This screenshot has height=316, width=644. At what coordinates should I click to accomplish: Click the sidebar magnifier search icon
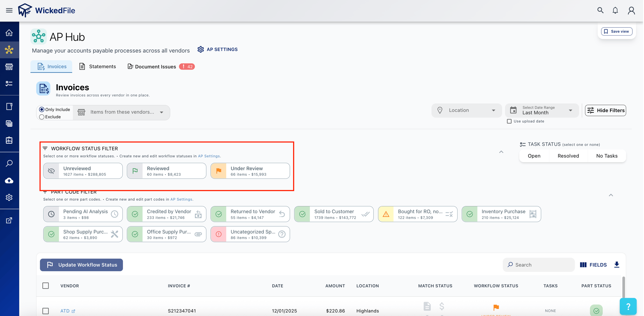click(x=9, y=163)
